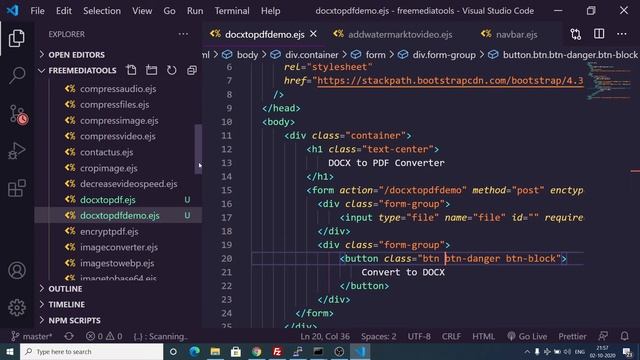Close the docxtopdfdemo.ejs tab
Viewport: 640px width, 360px height.
click(313, 34)
